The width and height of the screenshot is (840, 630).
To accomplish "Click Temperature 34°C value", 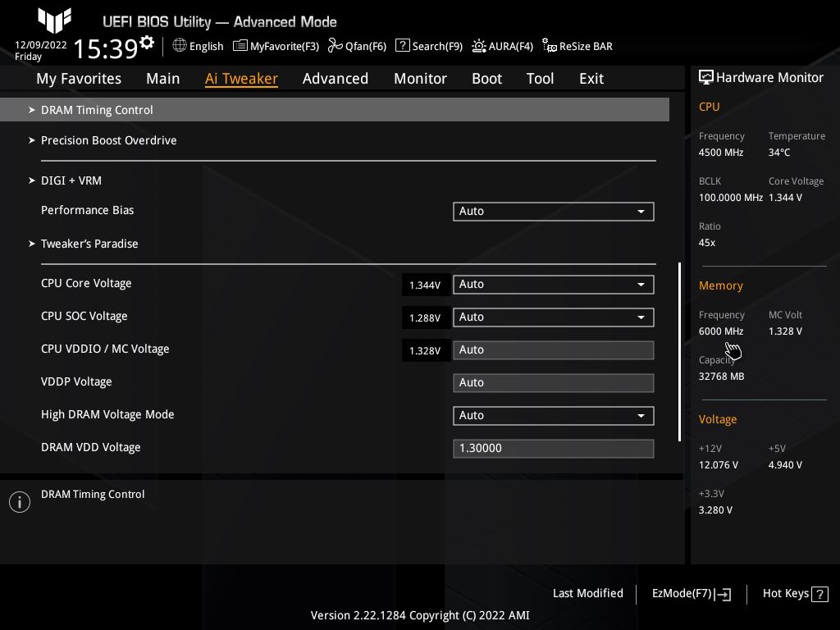I will (779, 152).
